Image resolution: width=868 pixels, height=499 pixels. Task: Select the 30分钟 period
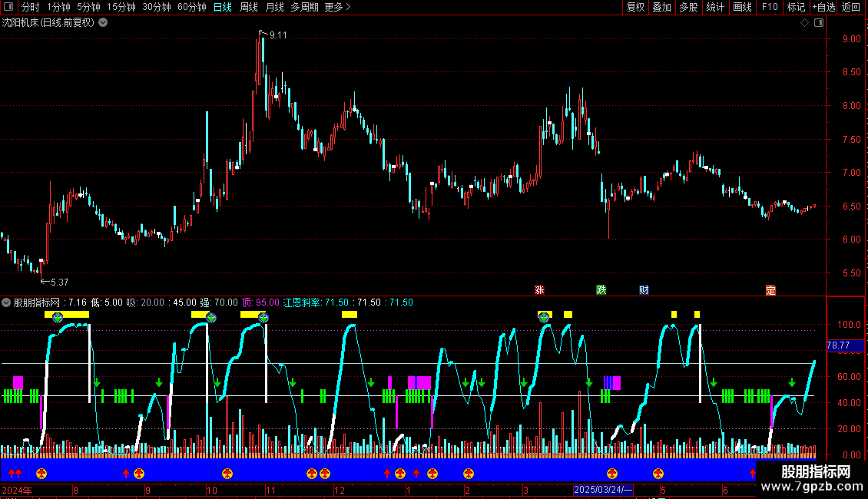(x=157, y=7)
